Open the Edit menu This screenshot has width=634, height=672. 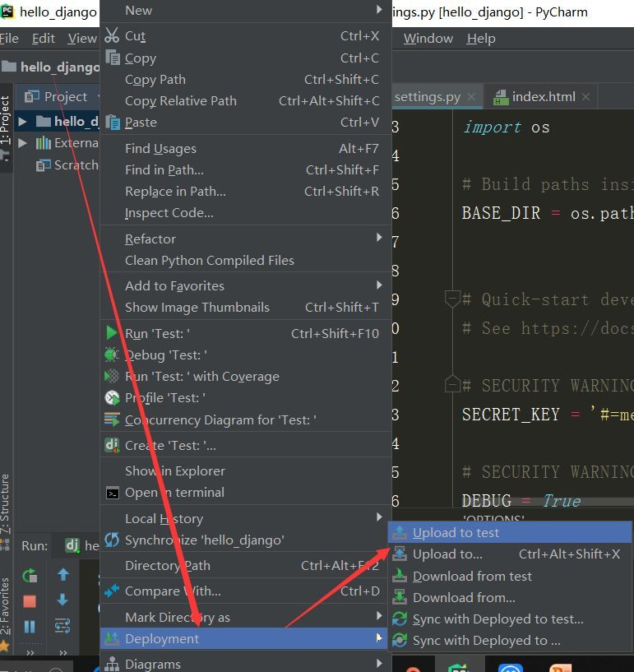coord(44,39)
